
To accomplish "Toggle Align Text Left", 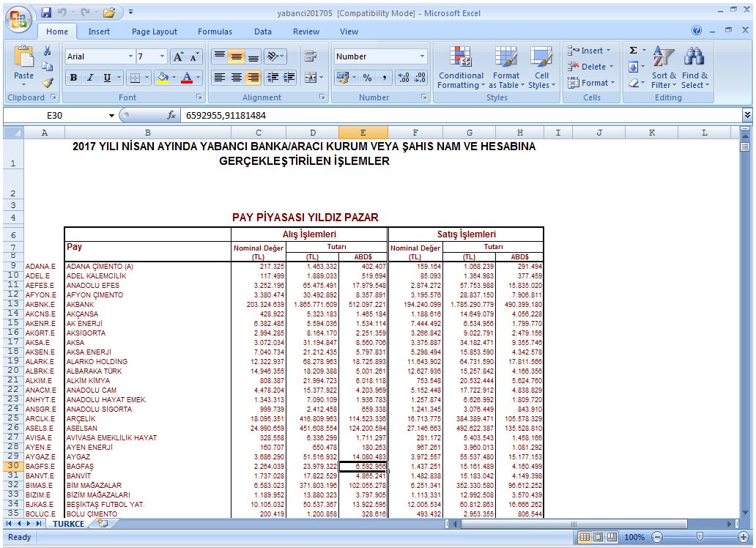I will (x=219, y=77).
